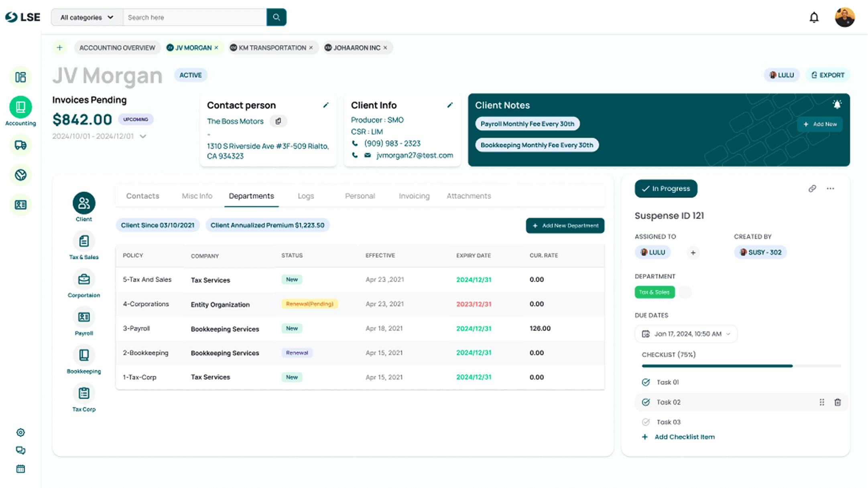Viewport: 868px width, 488px height.
Task: Expand the invoice date range chevron
Action: pyautogui.click(x=143, y=136)
